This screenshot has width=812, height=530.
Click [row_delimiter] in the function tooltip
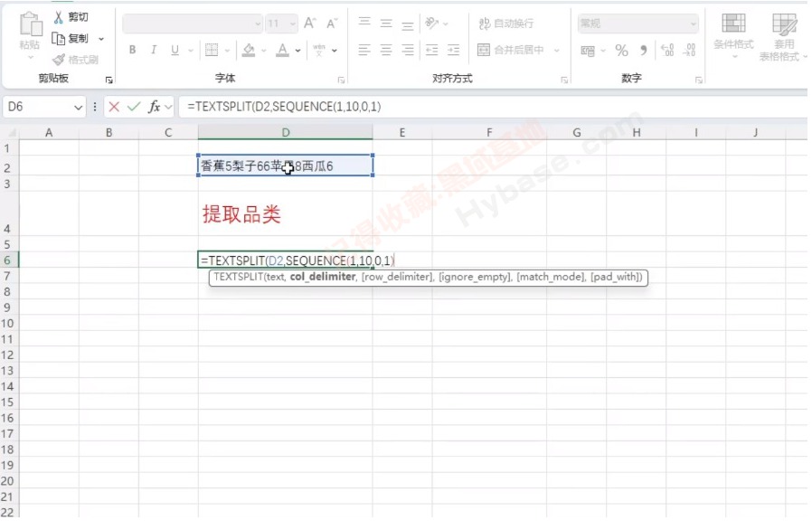point(397,277)
